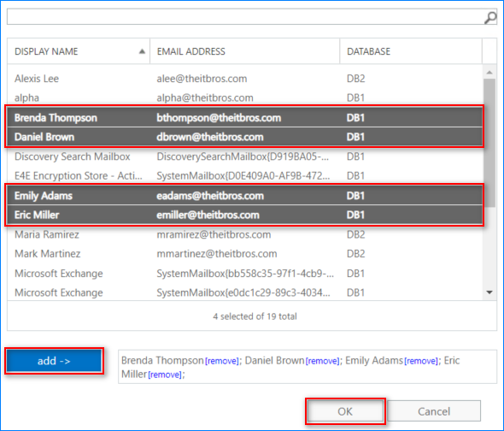
Task: Sort by DISPLAY NAME column header
Action: coord(79,51)
